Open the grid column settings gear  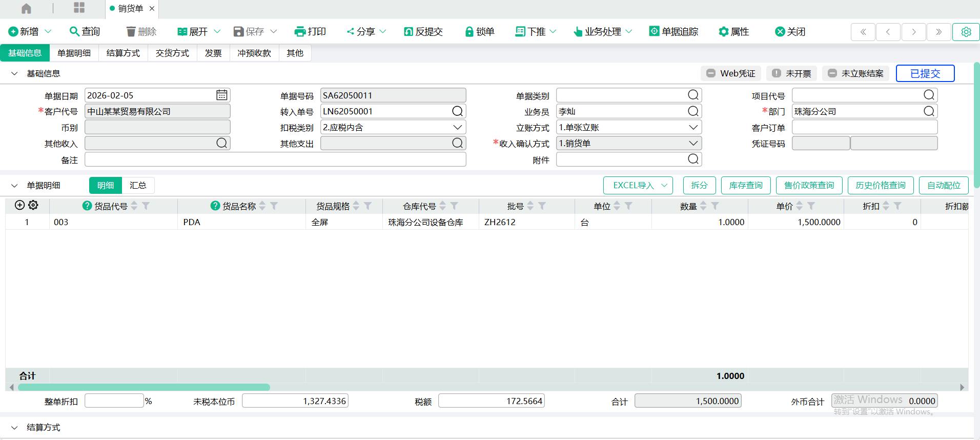tap(33, 205)
